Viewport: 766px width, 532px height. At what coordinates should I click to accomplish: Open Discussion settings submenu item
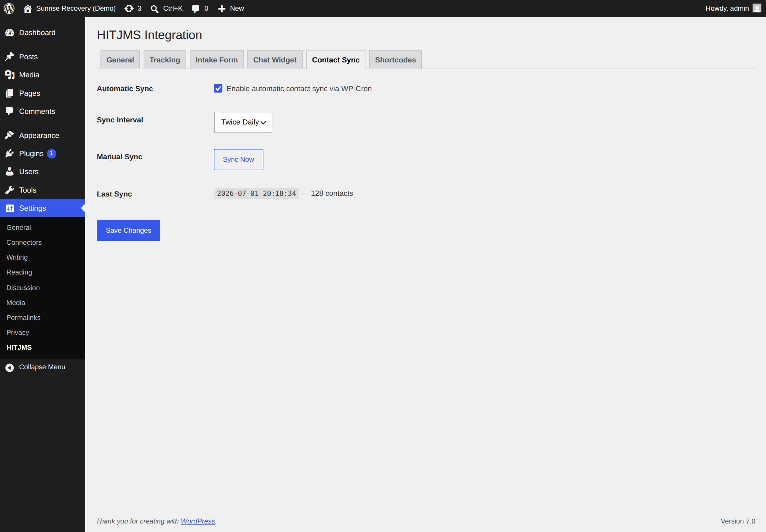coord(23,288)
